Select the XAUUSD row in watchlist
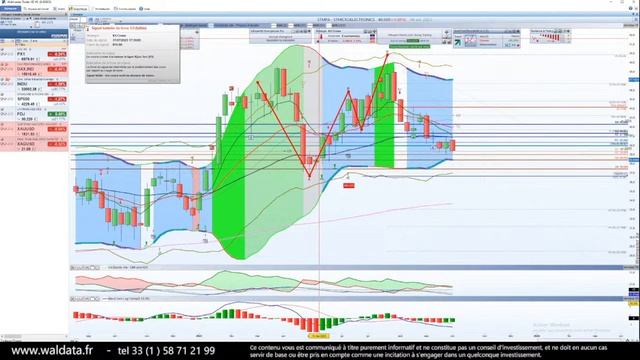The height and width of the screenshot is (360, 640). tap(34, 129)
